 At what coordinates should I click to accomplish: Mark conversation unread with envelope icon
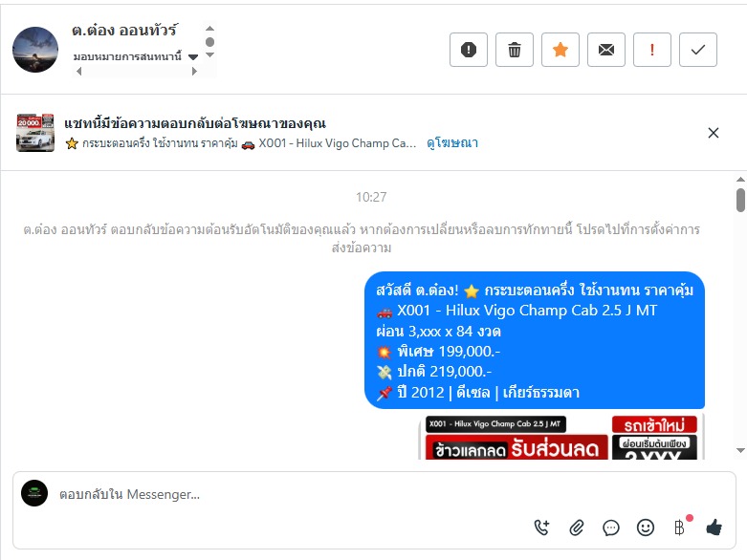606,50
